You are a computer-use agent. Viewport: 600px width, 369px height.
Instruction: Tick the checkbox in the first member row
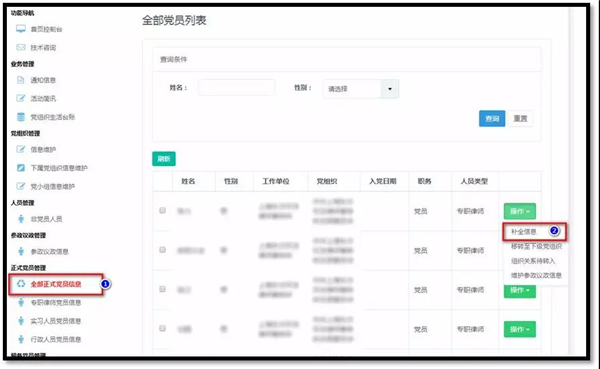pos(163,211)
